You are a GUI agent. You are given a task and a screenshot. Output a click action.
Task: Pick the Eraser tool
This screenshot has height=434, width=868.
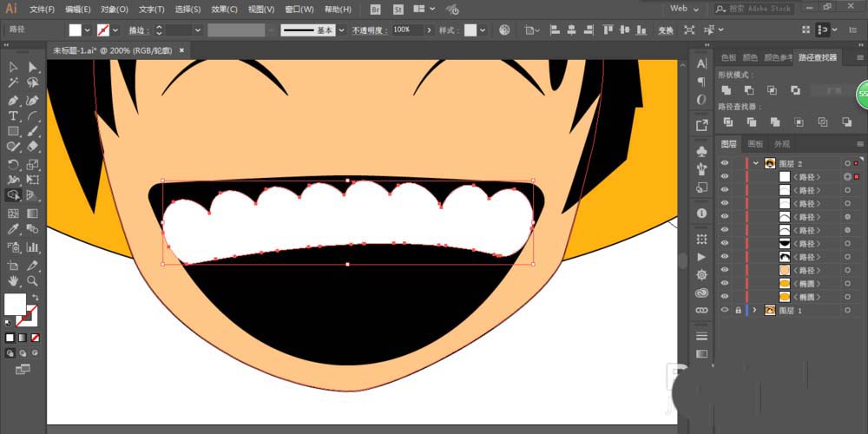(33, 147)
